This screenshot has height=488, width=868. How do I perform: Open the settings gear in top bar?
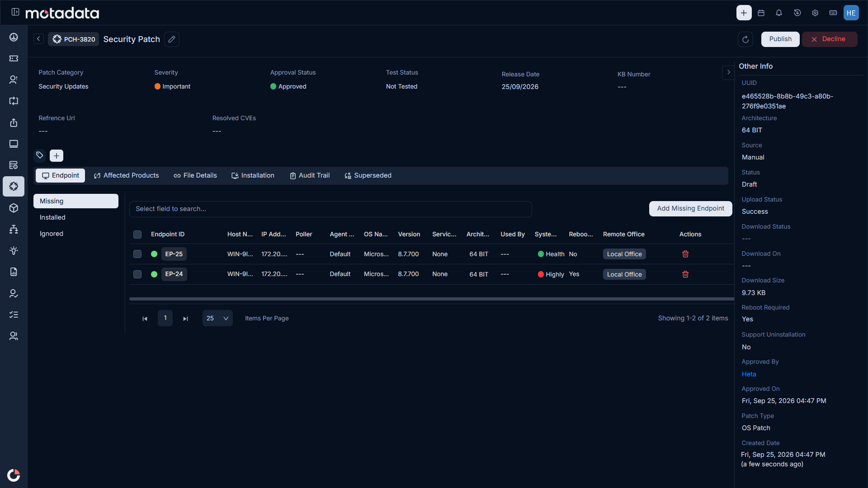(x=815, y=13)
